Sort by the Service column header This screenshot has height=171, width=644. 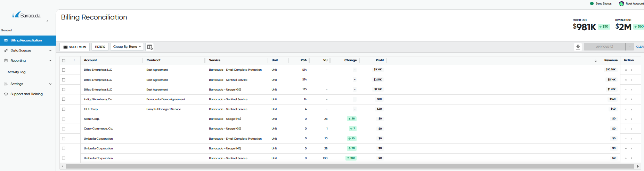coord(215,60)
